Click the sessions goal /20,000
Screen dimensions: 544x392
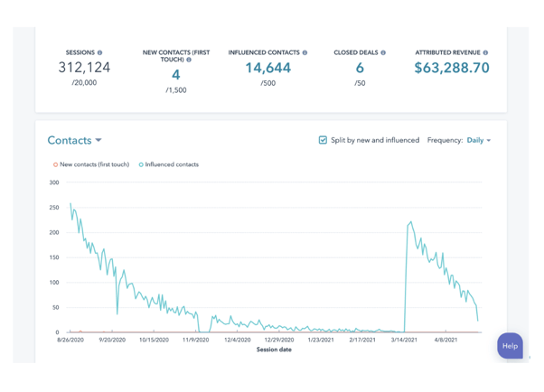[x=84, y=83]
